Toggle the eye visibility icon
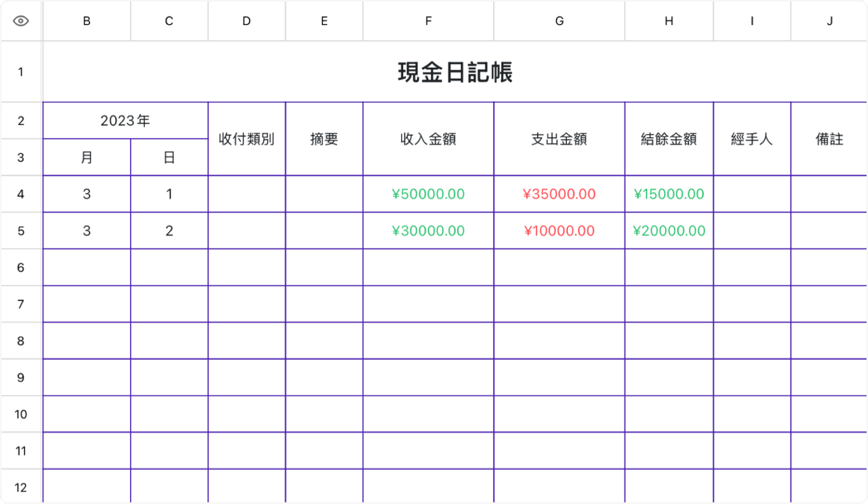 (21, 21)
